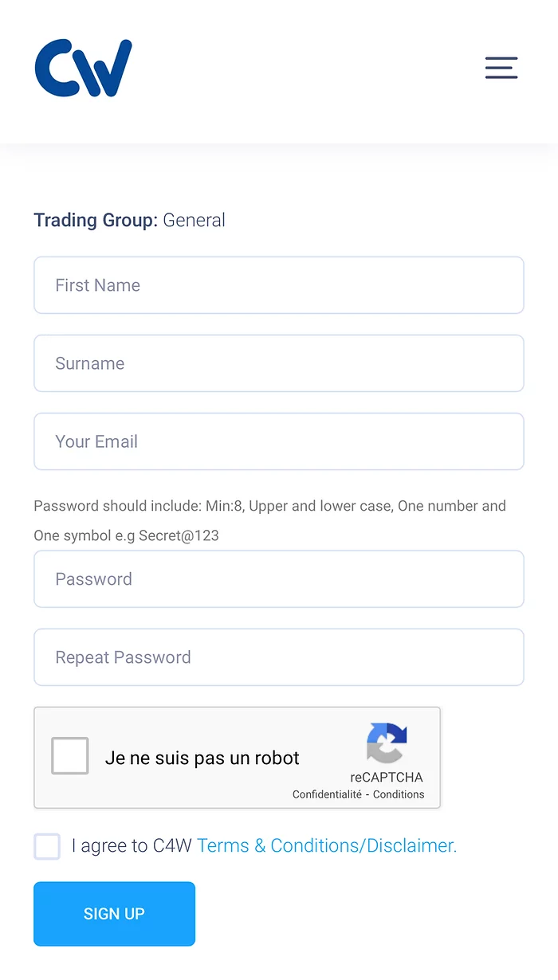This screenshot has width=558, height=980.
Task: Select the Repeat Password field
Action: pos(279,657)
